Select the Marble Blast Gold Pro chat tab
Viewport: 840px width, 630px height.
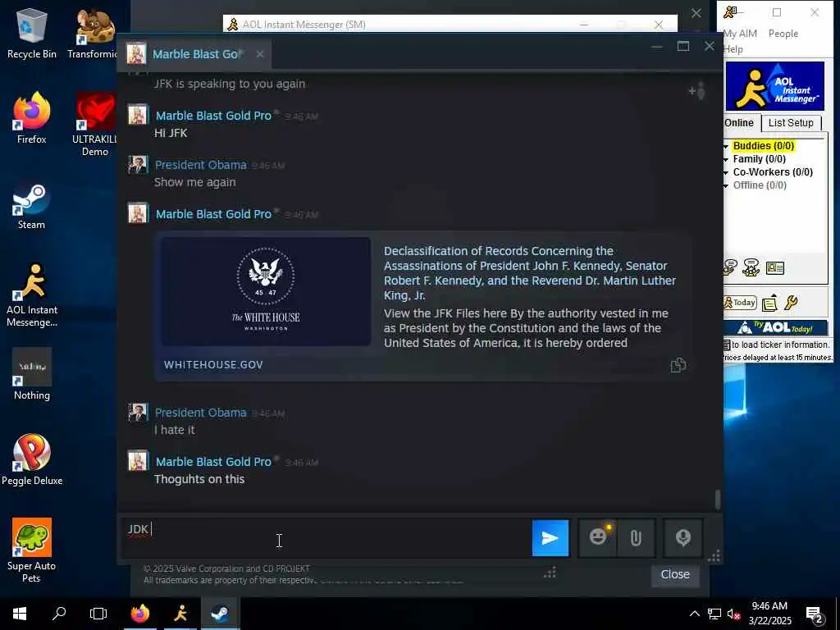(x=195, y=54)
